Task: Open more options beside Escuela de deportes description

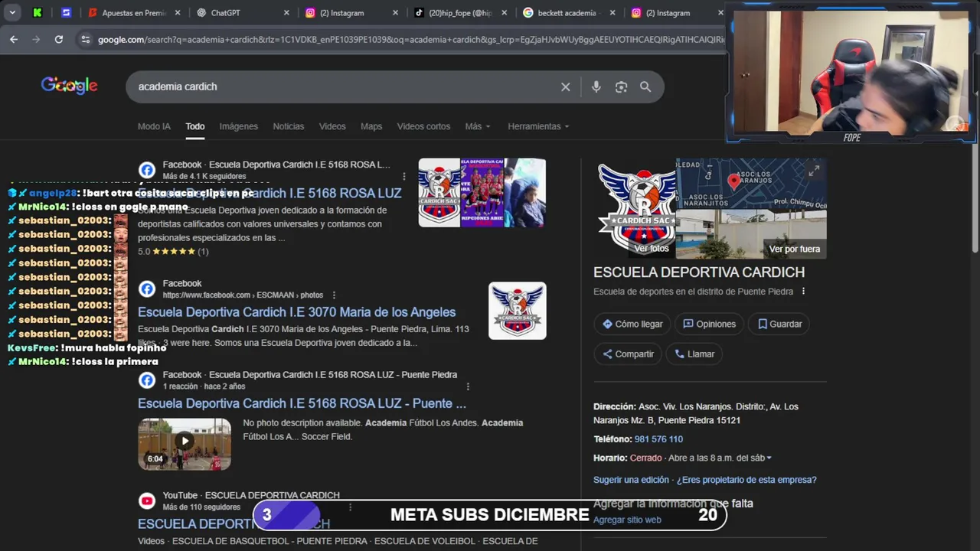Action: pyautogui.click(x=803, y=292)
